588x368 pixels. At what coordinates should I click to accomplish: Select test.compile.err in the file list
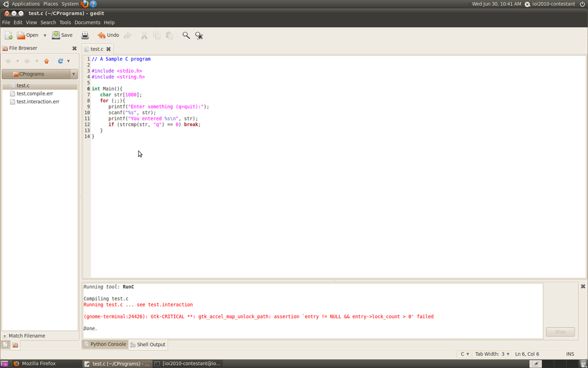click(40, 93)
